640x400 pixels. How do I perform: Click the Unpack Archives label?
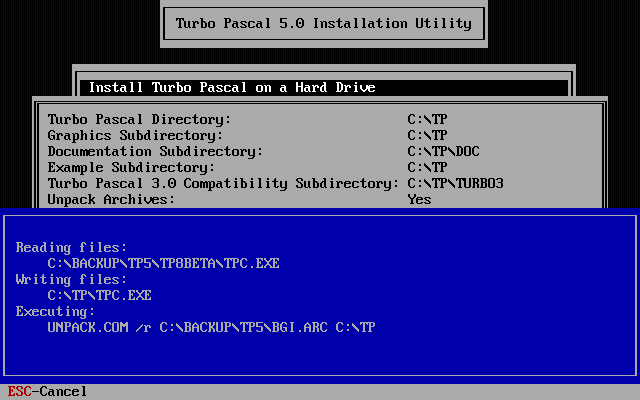pyautogui.click(x=111, y=200)
